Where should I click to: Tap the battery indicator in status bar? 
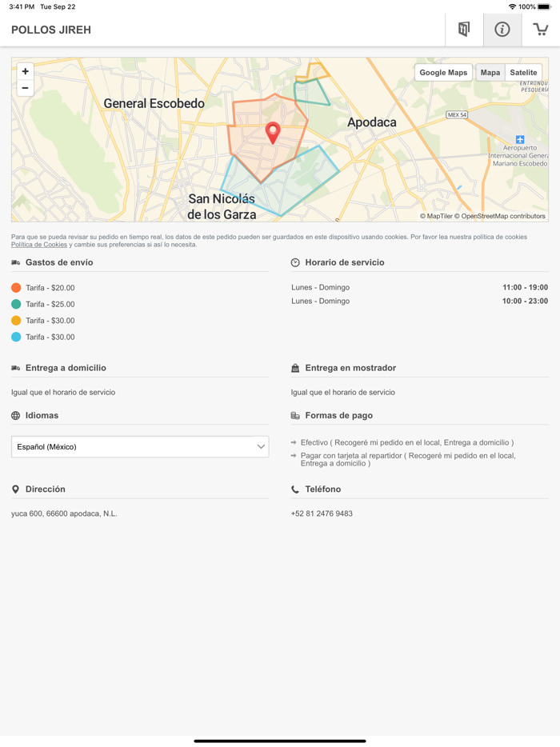(544, 6)
